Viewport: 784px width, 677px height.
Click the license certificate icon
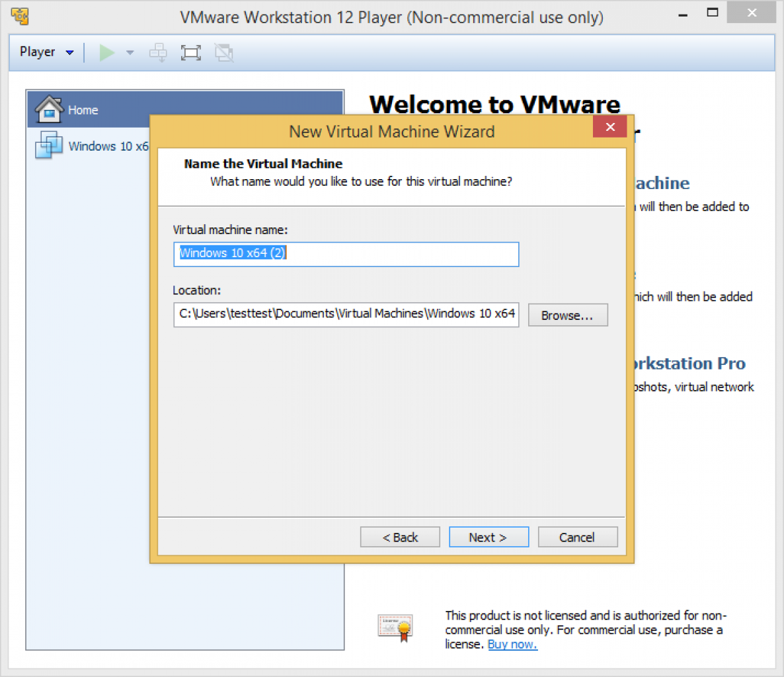coord(395,628)
